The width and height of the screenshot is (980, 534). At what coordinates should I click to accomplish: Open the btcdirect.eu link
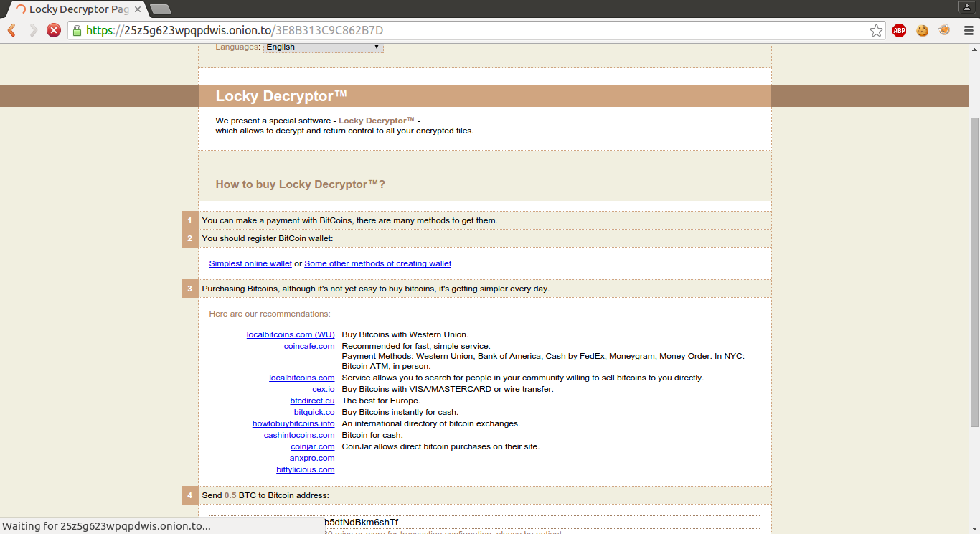click(x=312, y=400)
